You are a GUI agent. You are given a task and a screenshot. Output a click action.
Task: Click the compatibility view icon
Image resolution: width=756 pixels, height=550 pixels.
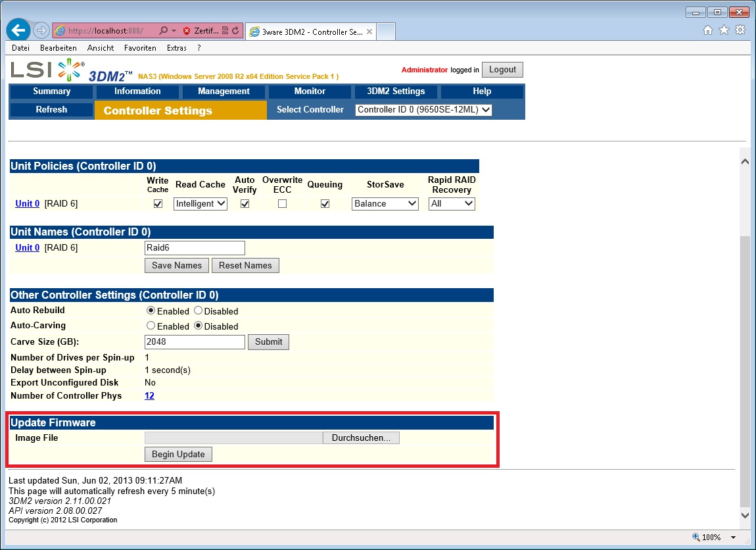click(225, 30)
